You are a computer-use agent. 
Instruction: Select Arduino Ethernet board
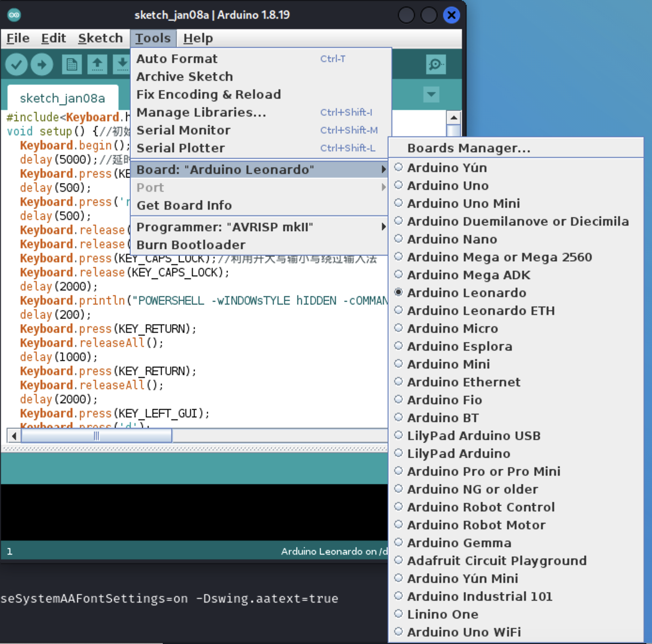516,382
